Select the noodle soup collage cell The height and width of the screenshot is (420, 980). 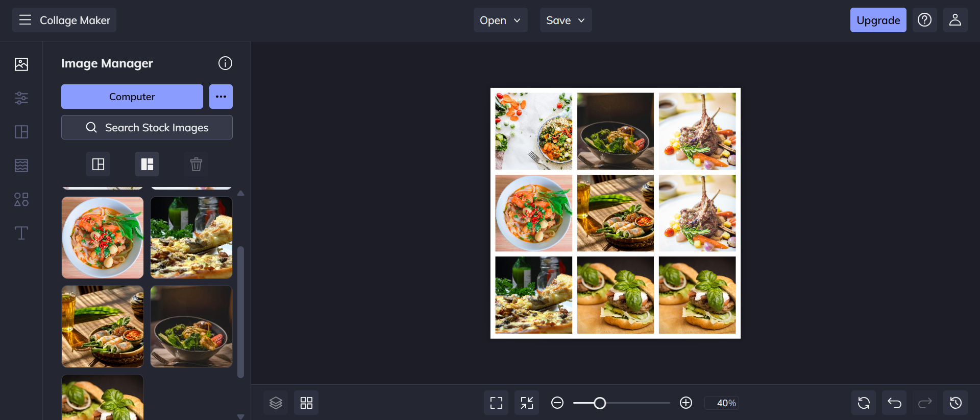coord(534,213)
